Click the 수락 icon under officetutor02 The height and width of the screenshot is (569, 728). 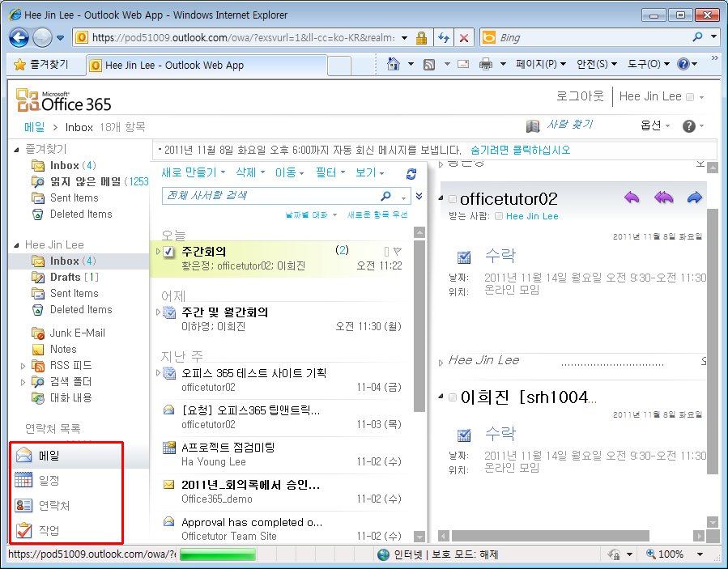(464, 257)
